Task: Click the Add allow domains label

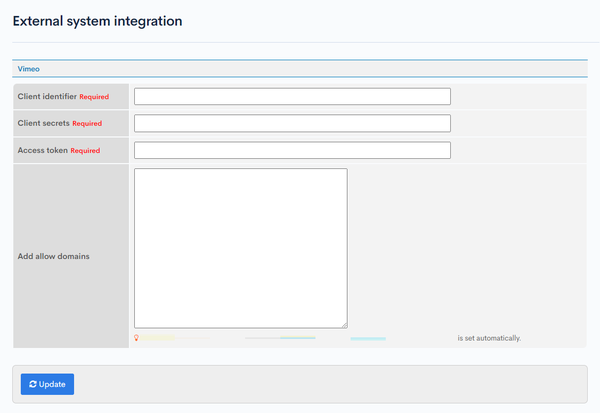Action: tap(54, 256)
